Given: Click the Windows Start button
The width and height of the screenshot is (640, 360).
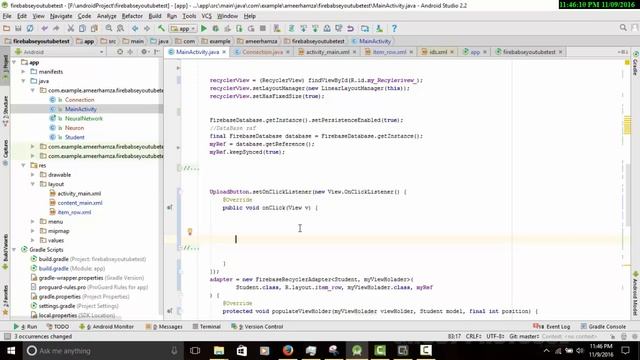Looking at the screenshot, I should 11,351.
